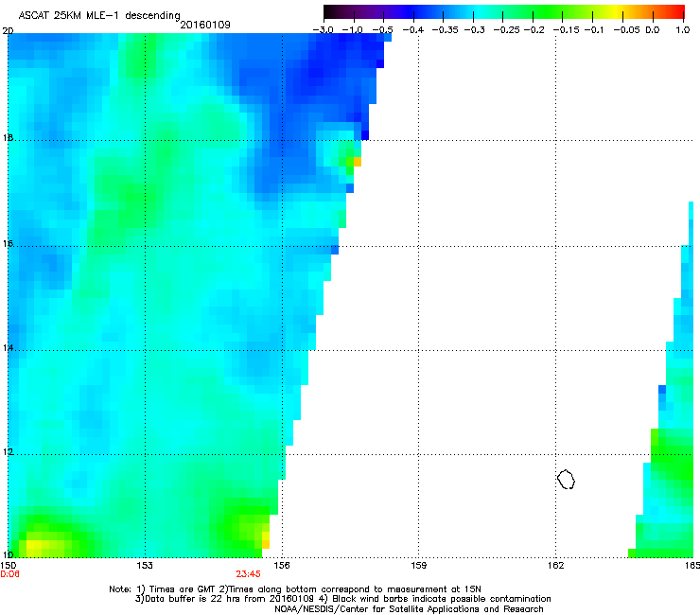Click the '-0.05' color scale label
Image resolution: width=700 pixels, height=615 pixels.
coord(627,30)
